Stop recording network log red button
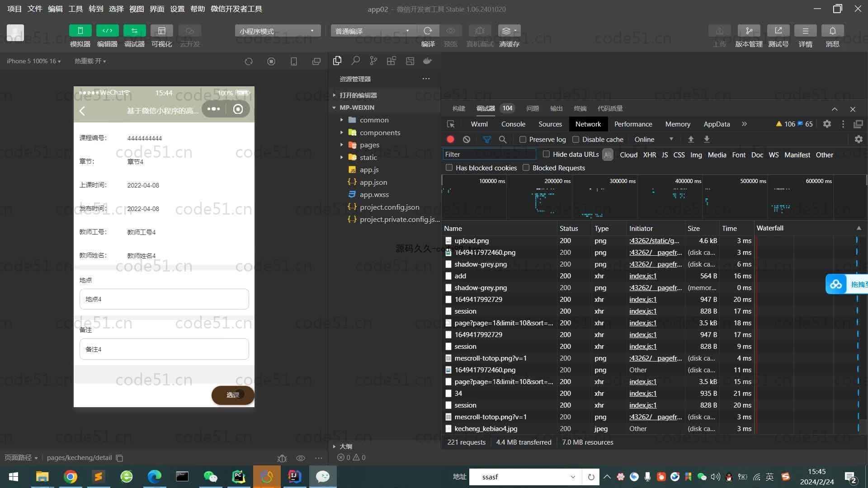 450,140
